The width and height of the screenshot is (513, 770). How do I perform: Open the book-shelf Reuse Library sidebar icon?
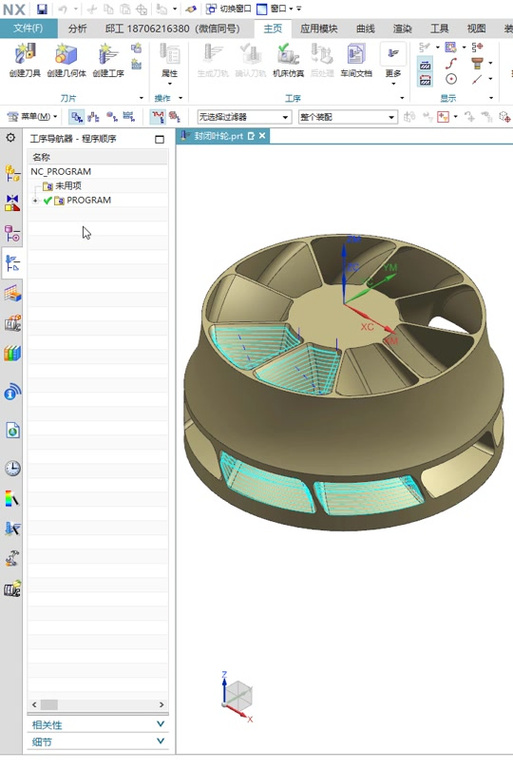pyautogui.click(x=12, y=354)
